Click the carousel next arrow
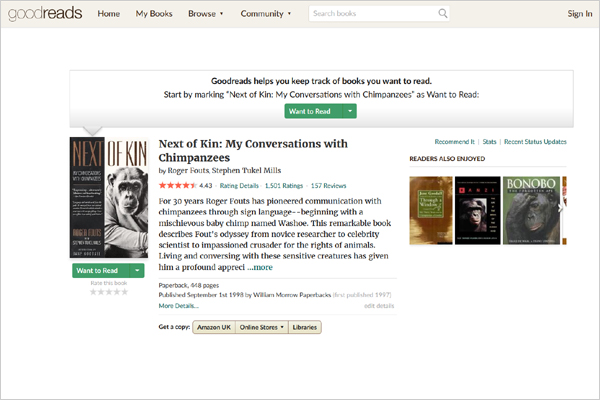 (561, 208)
